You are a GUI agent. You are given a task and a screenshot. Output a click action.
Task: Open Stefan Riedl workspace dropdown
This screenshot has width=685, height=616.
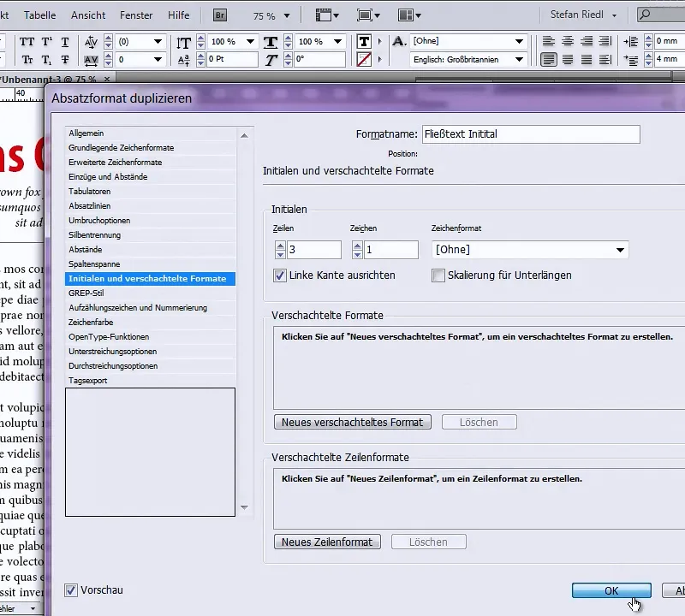584,15
